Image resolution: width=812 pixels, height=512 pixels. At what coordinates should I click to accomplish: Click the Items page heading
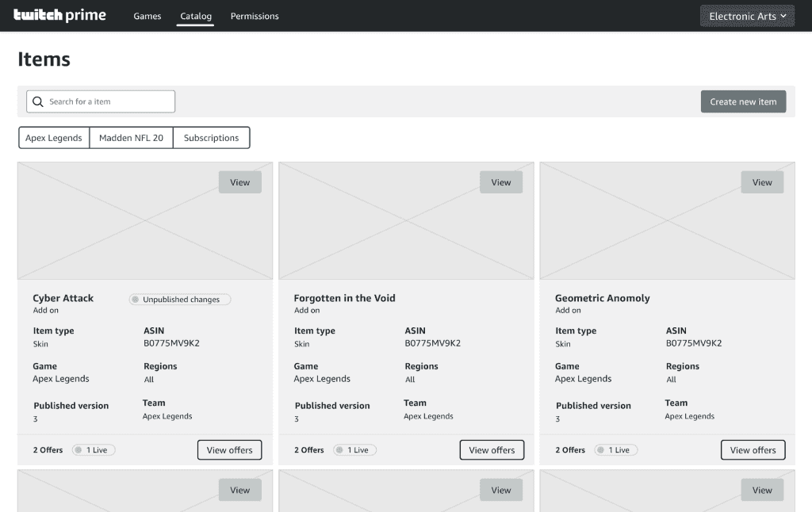(x=44, y=59)
